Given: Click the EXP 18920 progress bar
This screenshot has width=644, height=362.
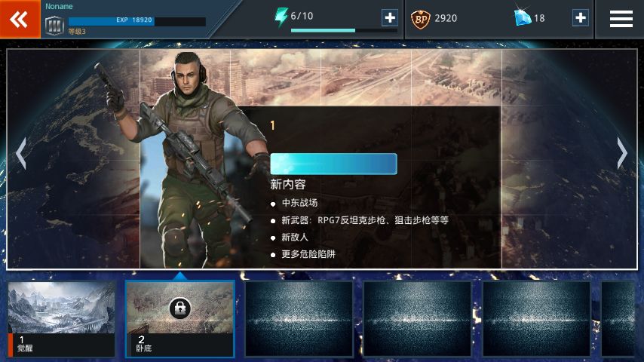Looking at the screenshot, I should [137, 21].
